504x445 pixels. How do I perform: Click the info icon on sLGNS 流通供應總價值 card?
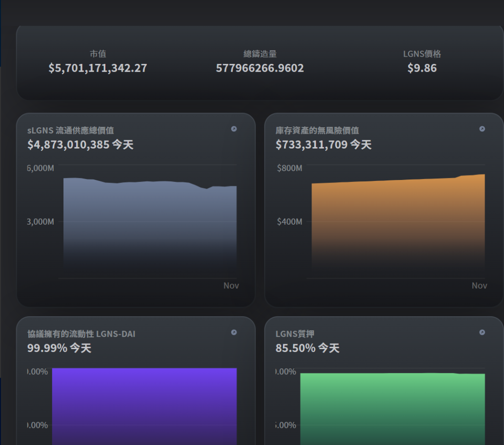(x=234, y=129)
